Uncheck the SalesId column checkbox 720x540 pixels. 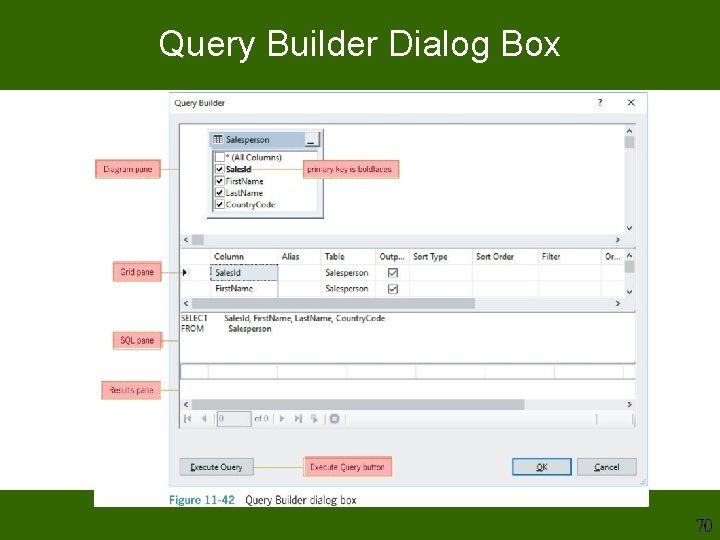220,169
